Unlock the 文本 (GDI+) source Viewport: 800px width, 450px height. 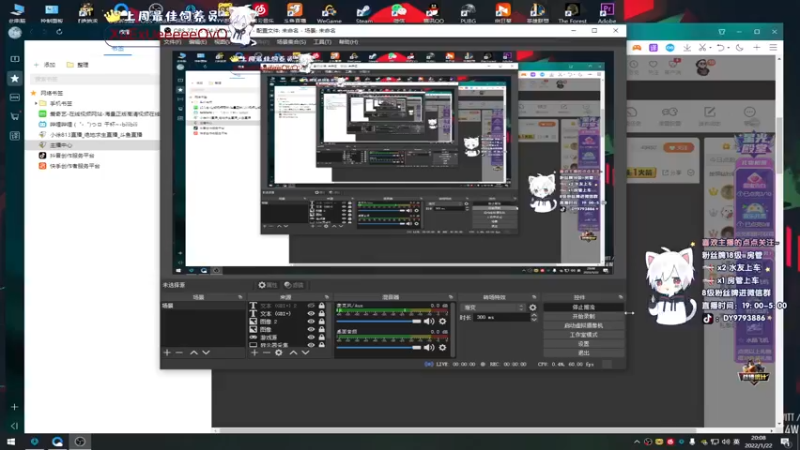(321, 313)
